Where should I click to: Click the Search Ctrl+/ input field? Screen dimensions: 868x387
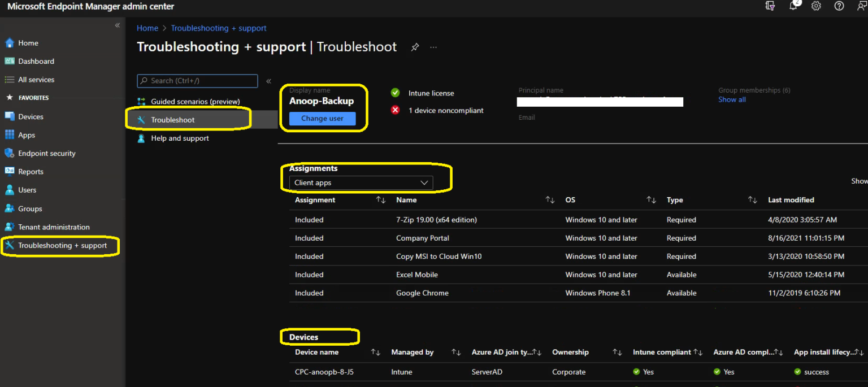(197, 81)
